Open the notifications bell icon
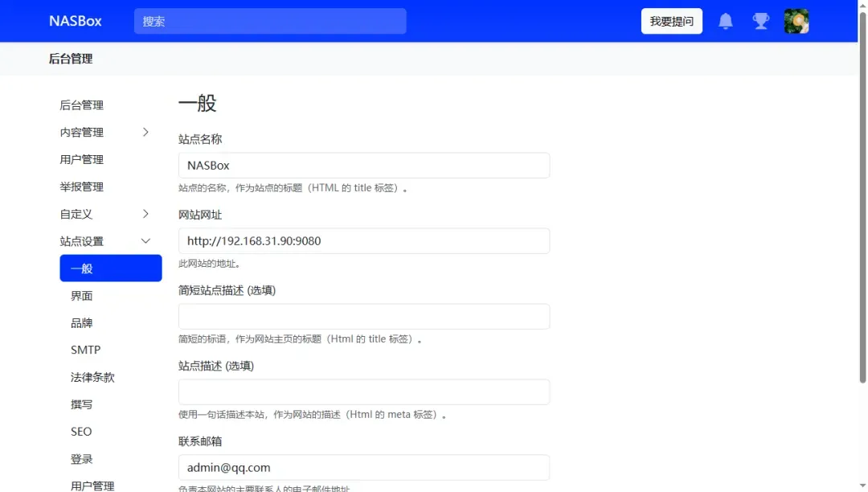This screenshot has width=868, height=492. click(x=725, y=21)
